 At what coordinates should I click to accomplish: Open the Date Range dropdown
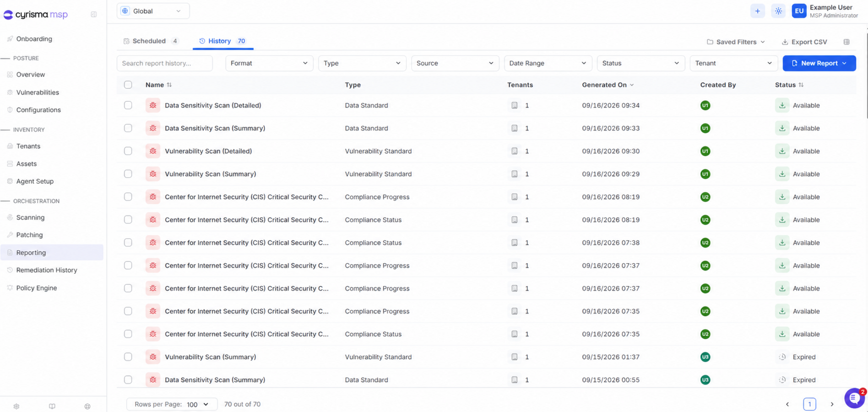pos(548,63)
